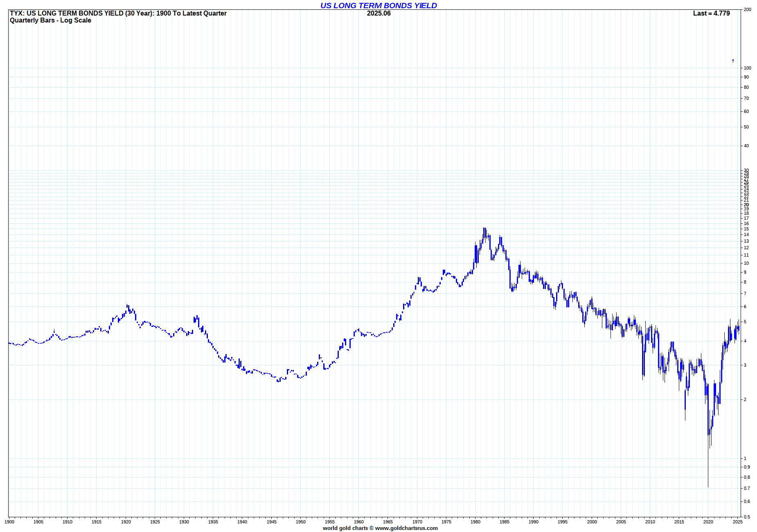Select the 1980 tick on the x-axis
The height and width of the screenshot is (532, 757).
(x=475, y=522)
